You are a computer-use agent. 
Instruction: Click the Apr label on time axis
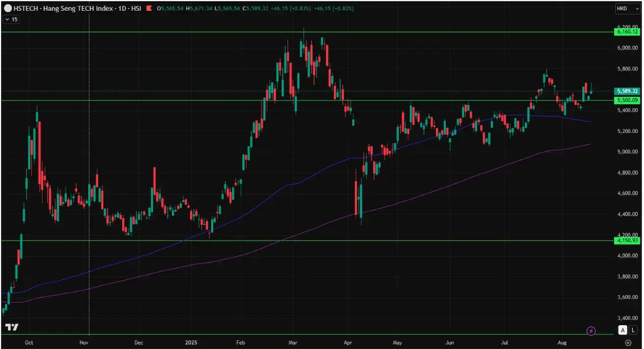tap(348, 342)
